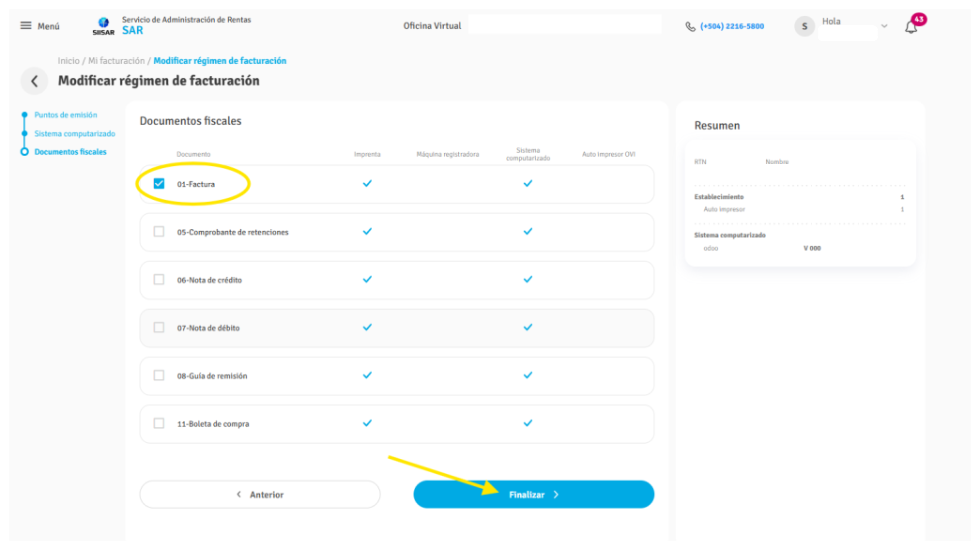The height and width of the screenshot is (550, 980).
Task: Call the (+504) 2216-5800 link
Action: point(732,26)
